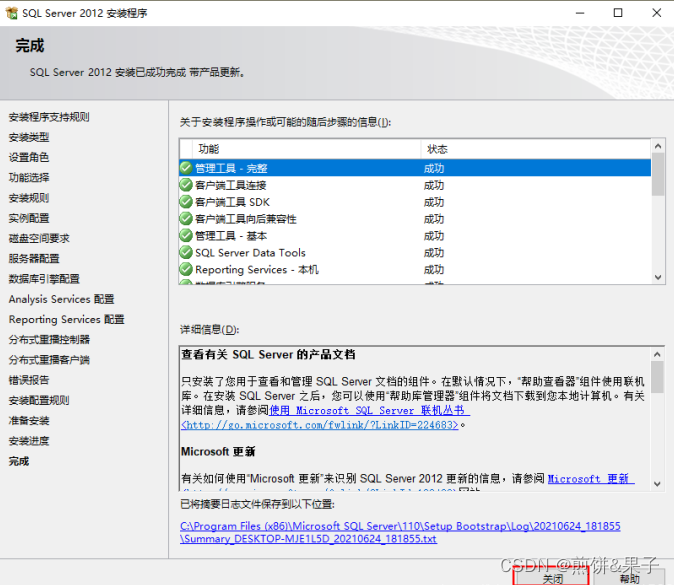The height and width of the screenshot is (585, 674).
Task: Select the 管理工具 - 完整 row
Action: tap(415, 168)
